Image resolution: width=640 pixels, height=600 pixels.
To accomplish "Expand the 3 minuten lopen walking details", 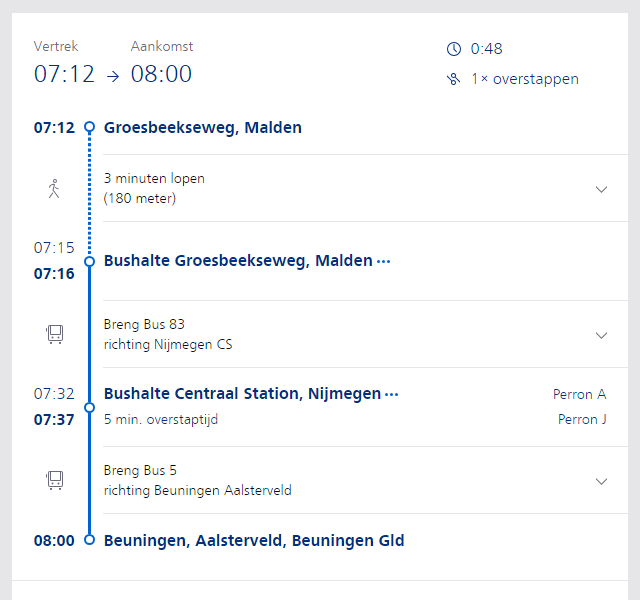I will (601, 189).
